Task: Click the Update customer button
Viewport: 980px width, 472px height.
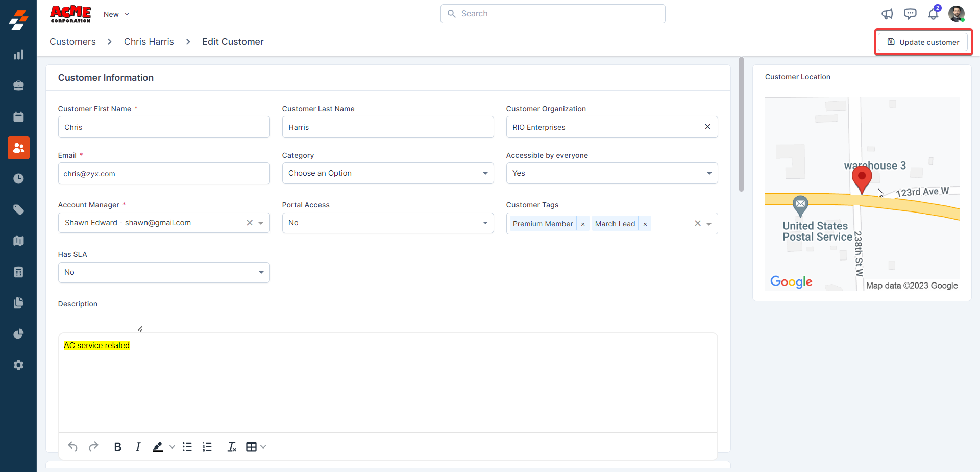Action: tap(923, 42)
